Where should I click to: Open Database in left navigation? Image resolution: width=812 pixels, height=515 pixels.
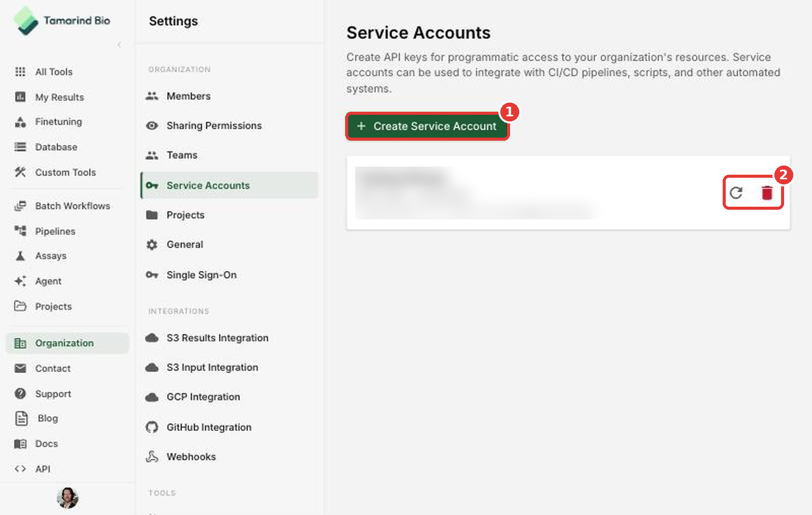[x=56, y=147]
